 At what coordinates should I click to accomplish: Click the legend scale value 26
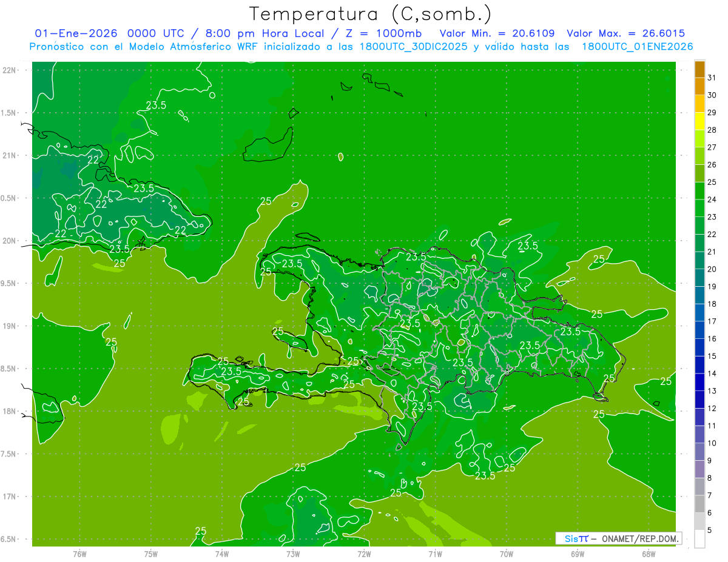coord(712,164)
